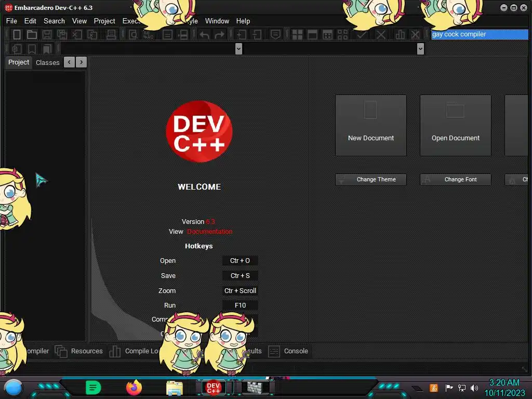Open the Resources bottom tab

tap(79, 351)
